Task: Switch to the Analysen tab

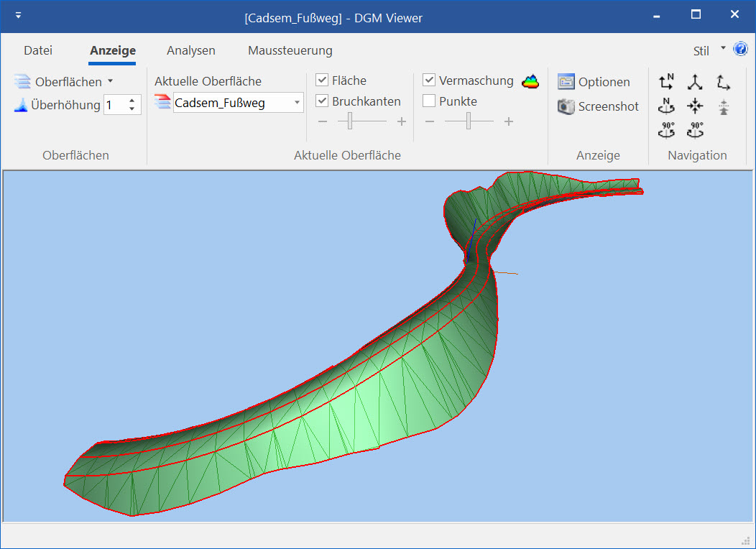Action: click(x=190, y=50)
